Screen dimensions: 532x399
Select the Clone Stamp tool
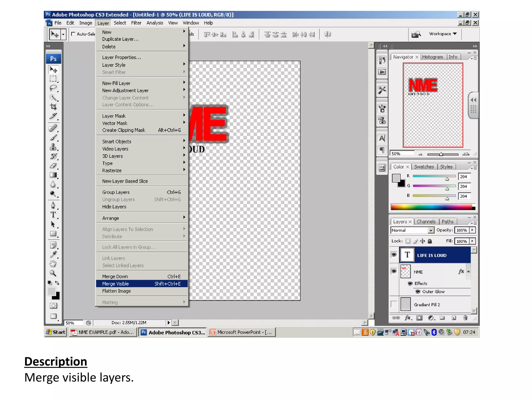(x=53, y=147)
